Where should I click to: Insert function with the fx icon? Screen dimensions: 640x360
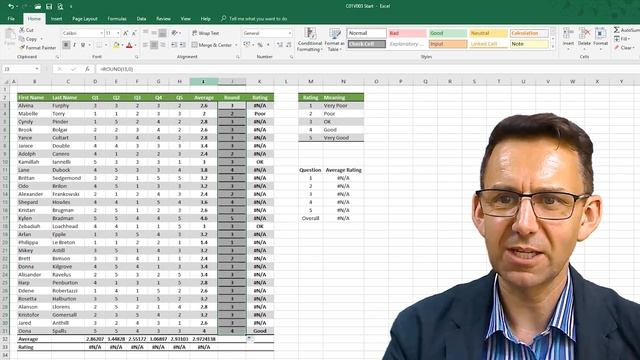[87, 69]
